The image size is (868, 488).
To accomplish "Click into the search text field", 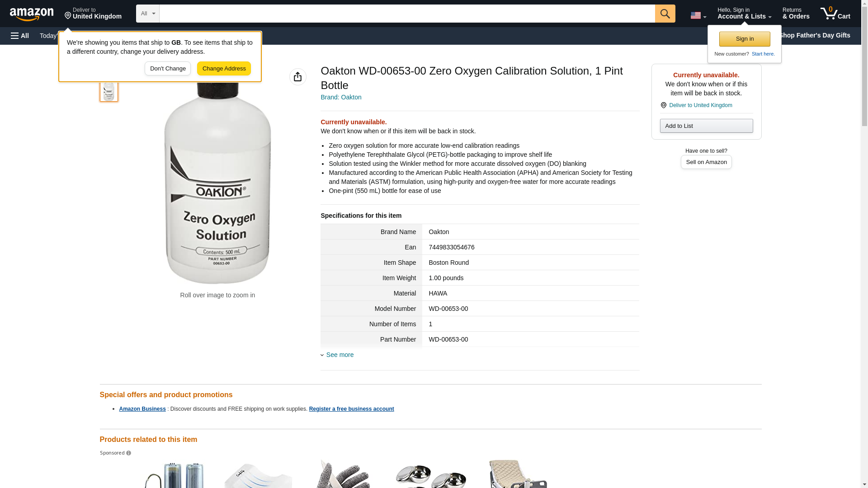I will [407, 14].
